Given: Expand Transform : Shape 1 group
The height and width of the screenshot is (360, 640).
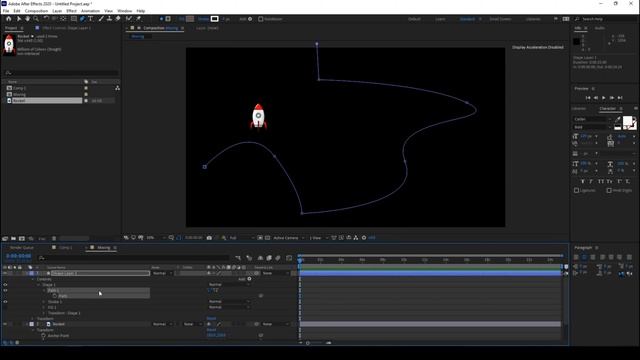Looking at the screenshot, I should [x=44, y=313].
